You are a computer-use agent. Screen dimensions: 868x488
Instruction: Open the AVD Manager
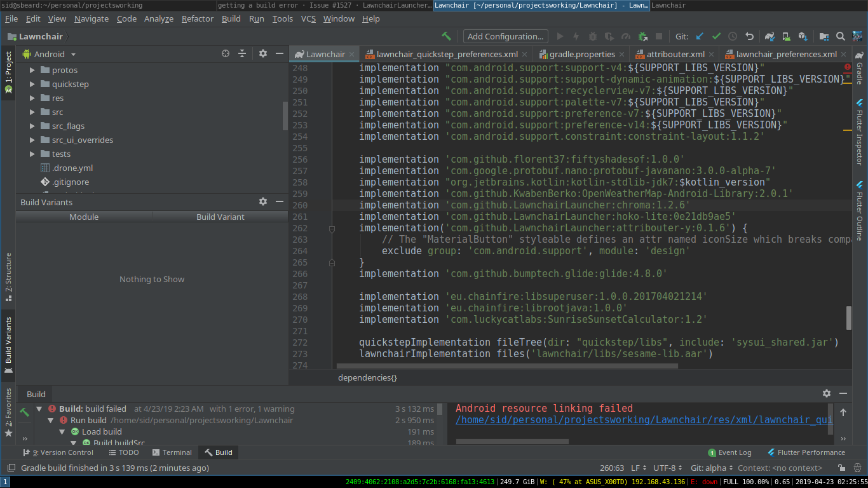tap(786, 36)
